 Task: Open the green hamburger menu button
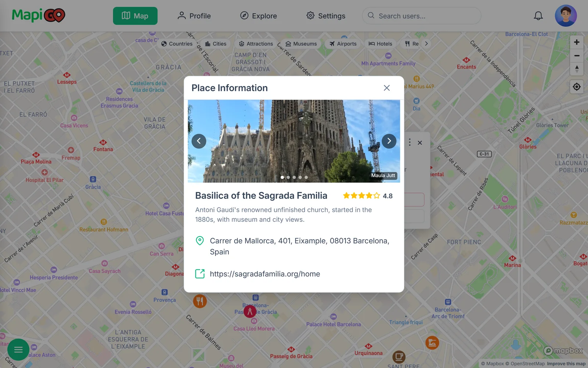tap(18, 350)
